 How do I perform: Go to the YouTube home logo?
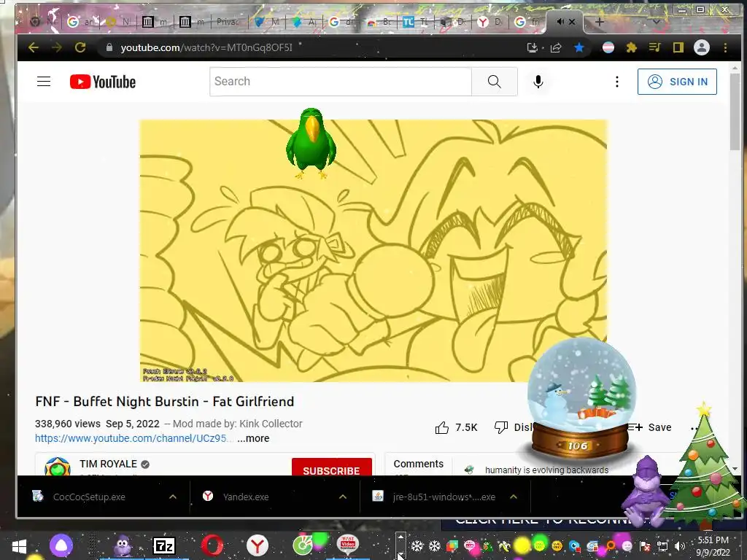pyautogui.click(x=103, y=82)
